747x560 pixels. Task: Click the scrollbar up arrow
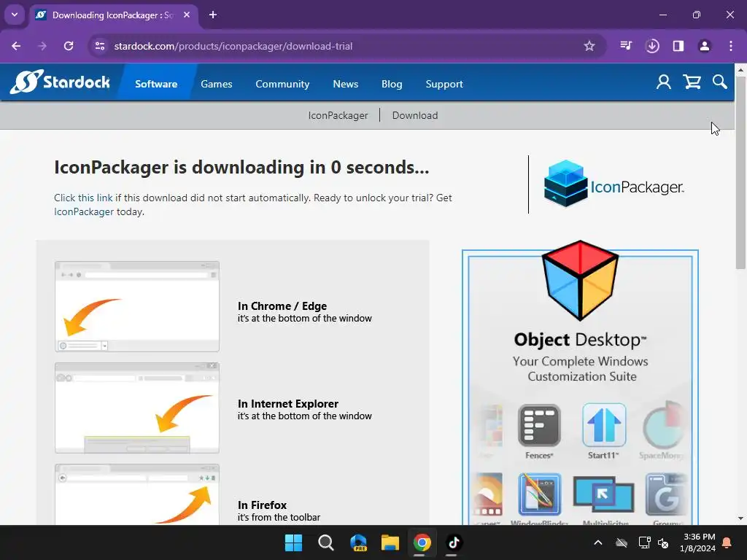tap(740, 70)
